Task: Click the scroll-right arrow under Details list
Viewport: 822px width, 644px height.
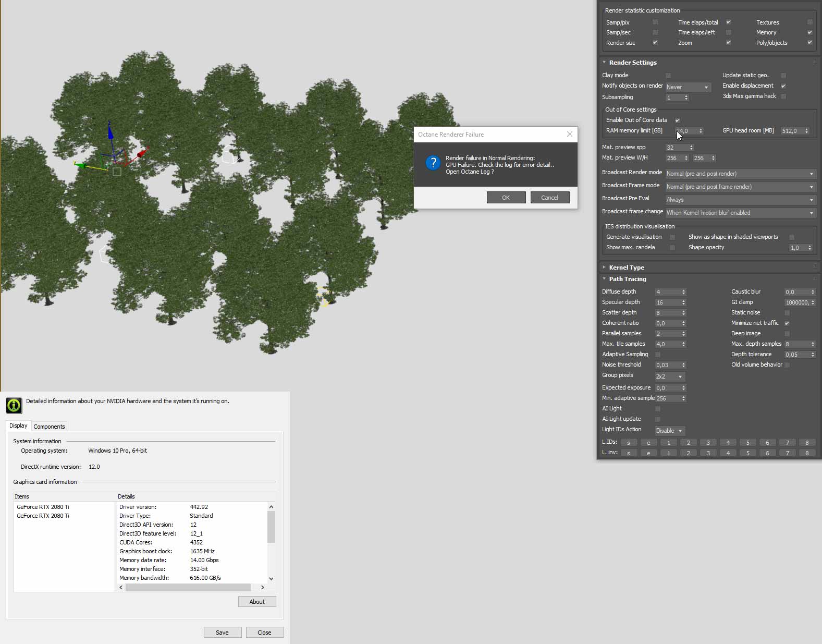Action: 262,587
